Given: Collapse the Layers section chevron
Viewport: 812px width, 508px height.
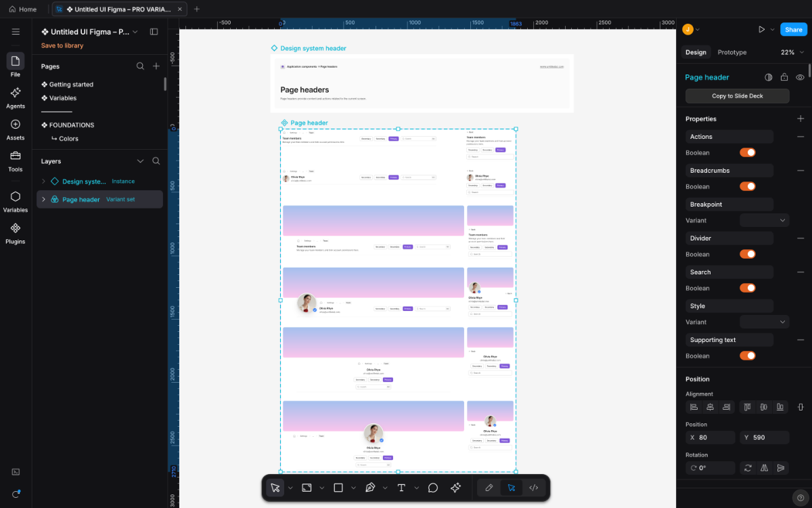Looking at the screenshot, I should pyautogui.click(x=140, y=161).
